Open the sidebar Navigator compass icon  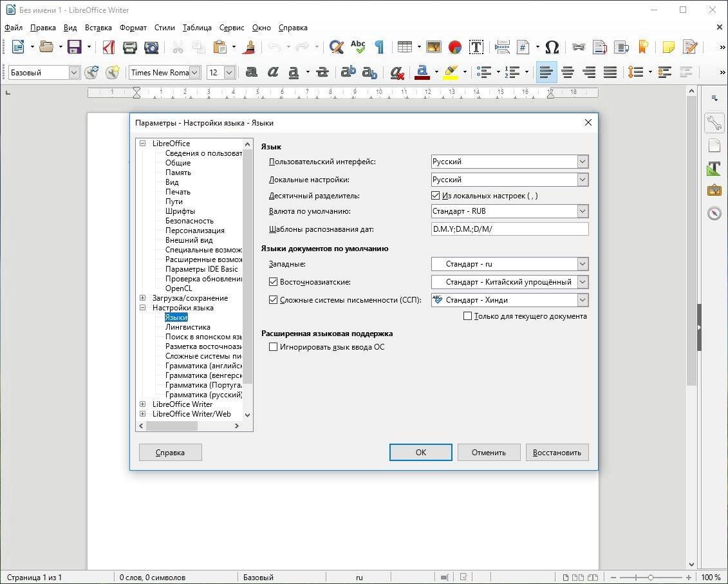point(714,212)
